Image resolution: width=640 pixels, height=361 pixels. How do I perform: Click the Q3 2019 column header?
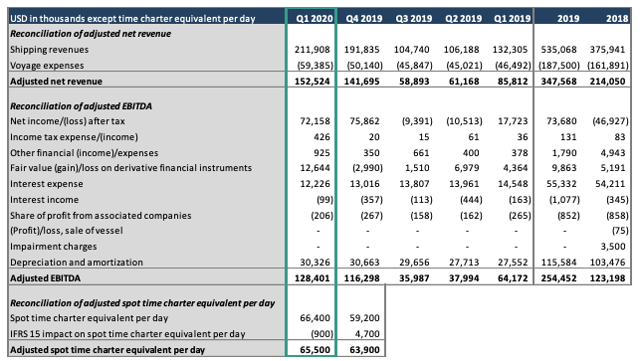[x=414, y=18]
